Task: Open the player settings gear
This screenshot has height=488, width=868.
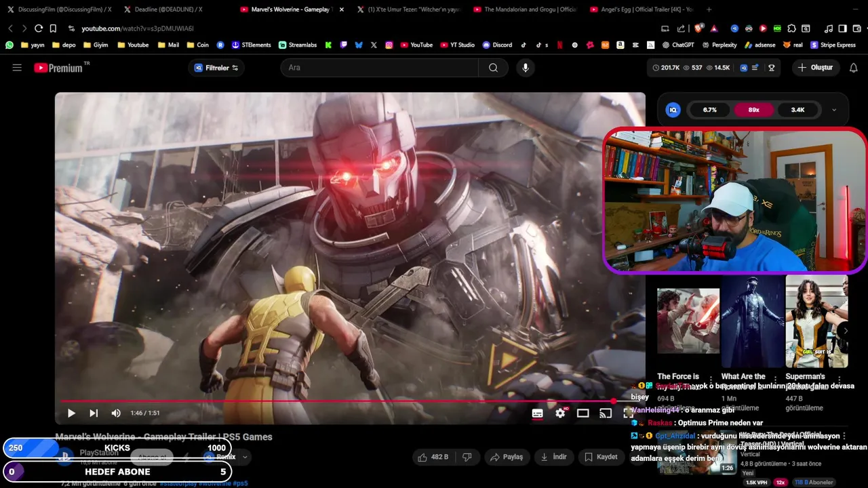Action: [560, 413]
